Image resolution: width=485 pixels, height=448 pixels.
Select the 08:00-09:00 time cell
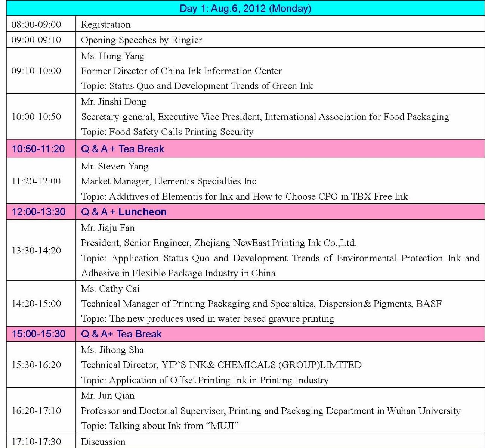click(x=41, y=24)
